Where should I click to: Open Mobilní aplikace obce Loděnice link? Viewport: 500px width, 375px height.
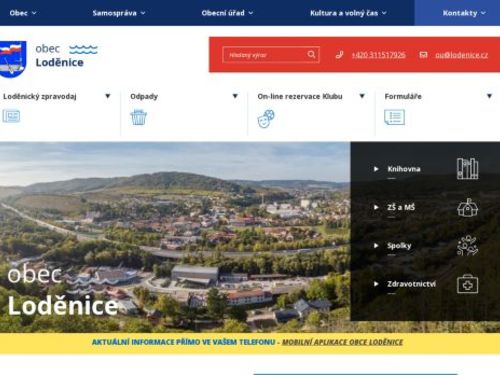click(342, 342)
